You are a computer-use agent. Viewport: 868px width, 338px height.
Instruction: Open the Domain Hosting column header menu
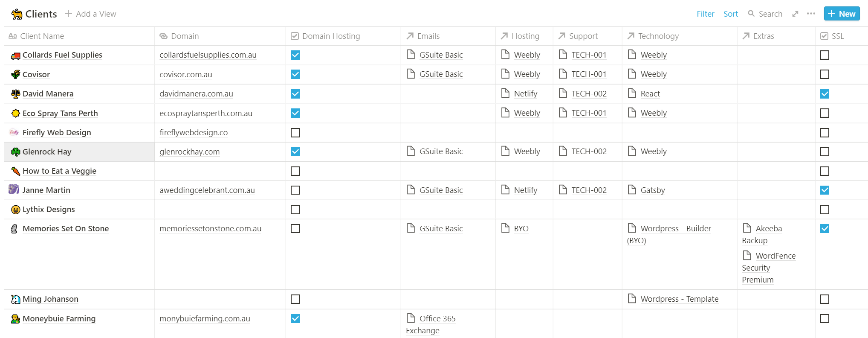343,36
